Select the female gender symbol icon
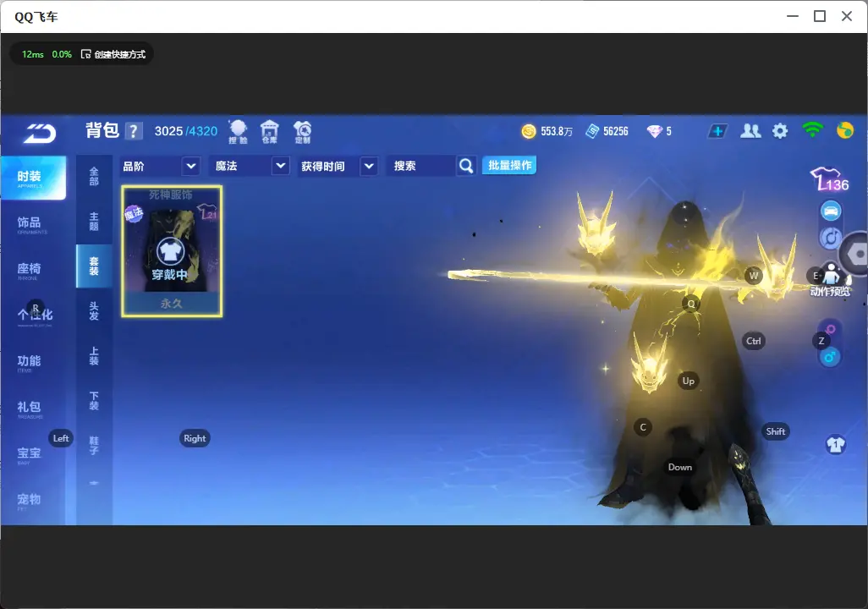This screenshot has width=868, height=609. click(x=831, y=328)
